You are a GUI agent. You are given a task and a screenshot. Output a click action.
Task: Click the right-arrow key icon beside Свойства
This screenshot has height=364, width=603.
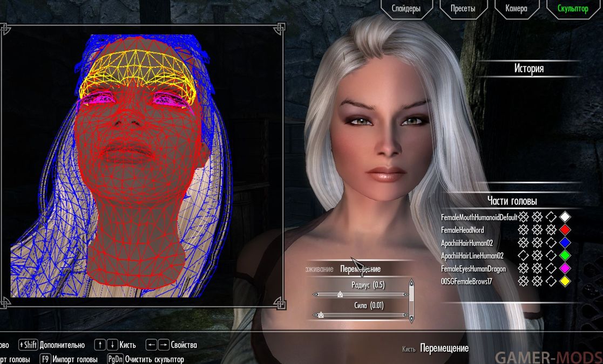point(164,345)
